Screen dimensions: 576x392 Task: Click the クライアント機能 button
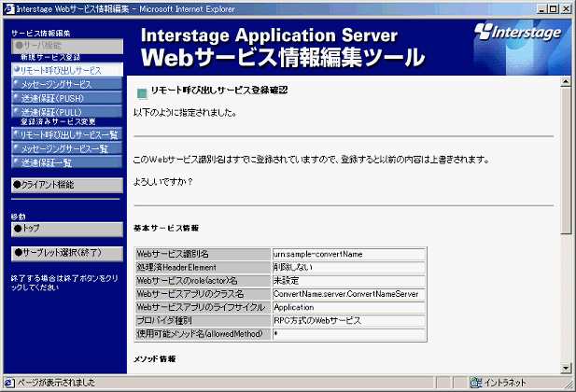tap(67, 185)
